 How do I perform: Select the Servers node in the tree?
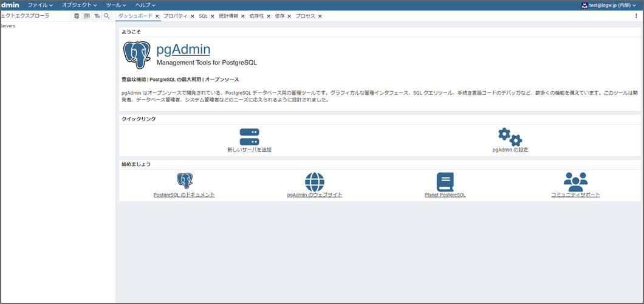pos(8,26)
